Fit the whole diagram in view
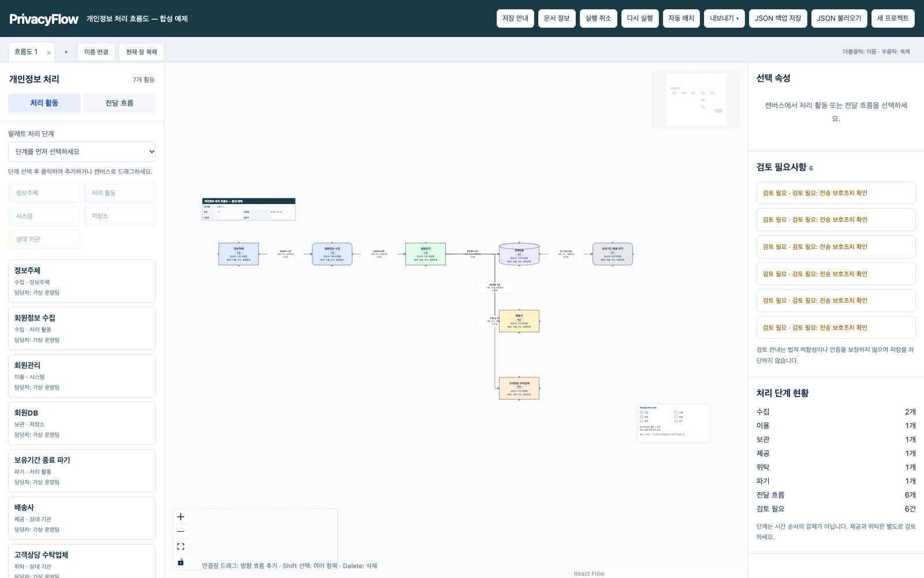This screenshot has height=578, width=924. 181,547
